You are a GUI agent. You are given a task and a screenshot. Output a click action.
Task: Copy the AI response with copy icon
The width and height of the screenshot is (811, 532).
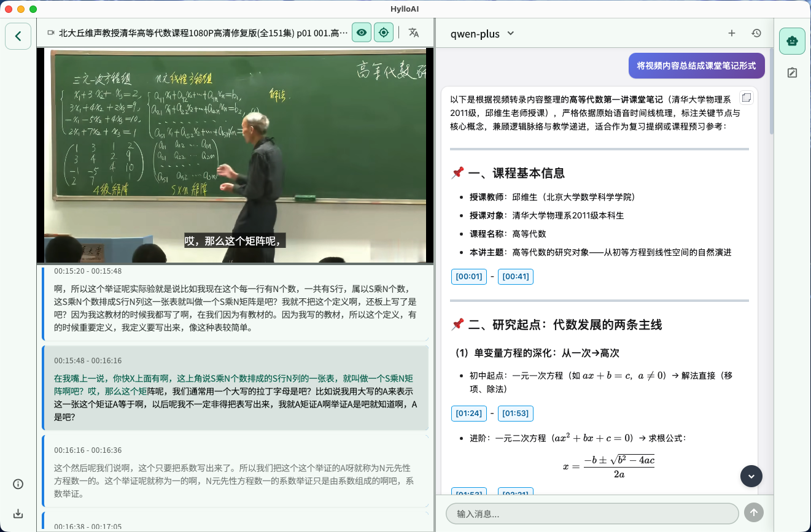click(x=746, y=98)
